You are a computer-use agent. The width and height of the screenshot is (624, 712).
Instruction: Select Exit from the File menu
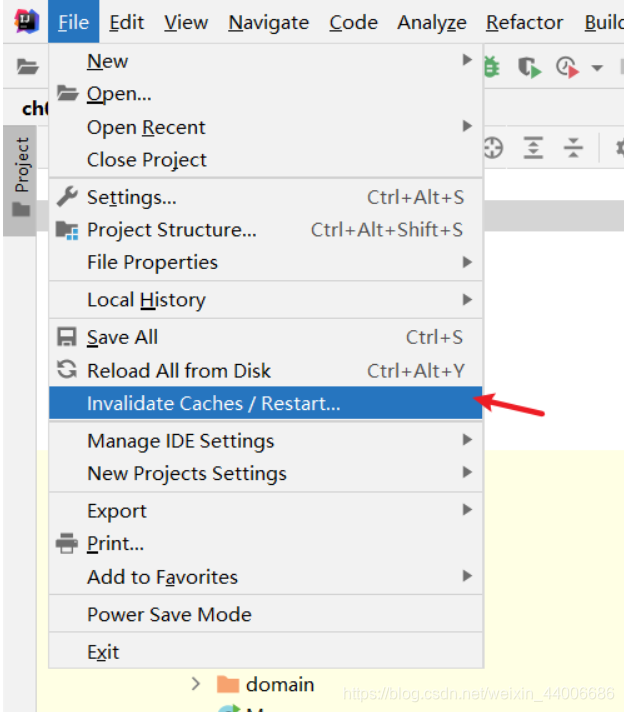[x=266, y=652]
